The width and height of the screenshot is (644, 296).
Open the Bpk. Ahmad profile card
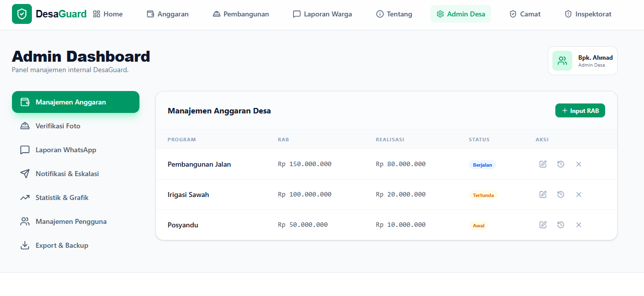(x=583, y=61)
